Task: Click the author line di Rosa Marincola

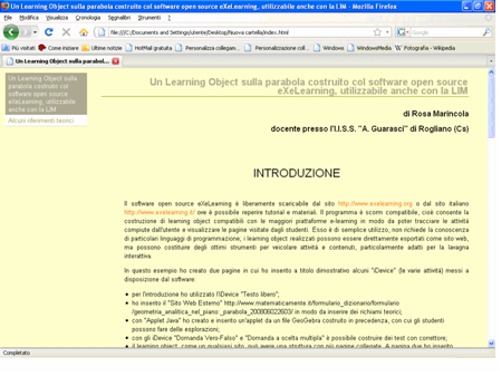Action: pos(436,114)
